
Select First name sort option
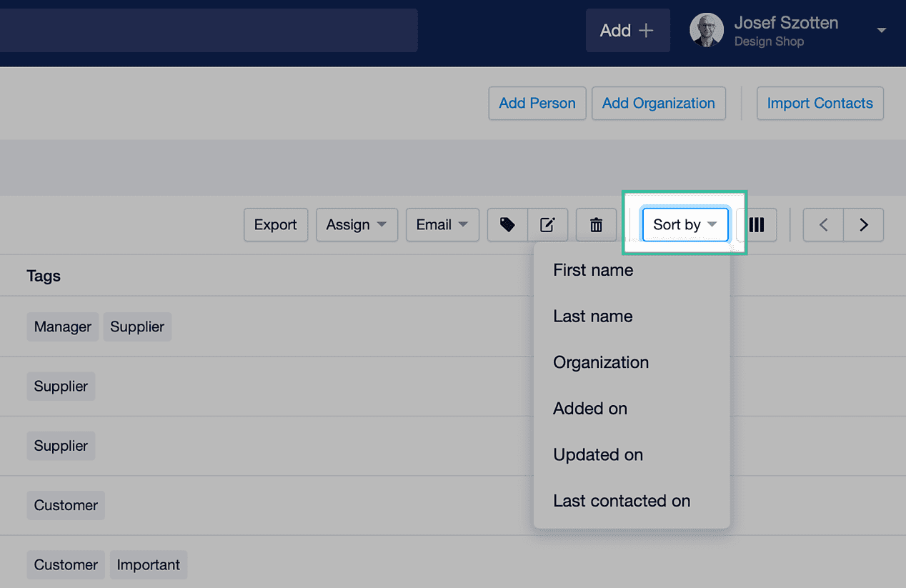tap(632, 270)
